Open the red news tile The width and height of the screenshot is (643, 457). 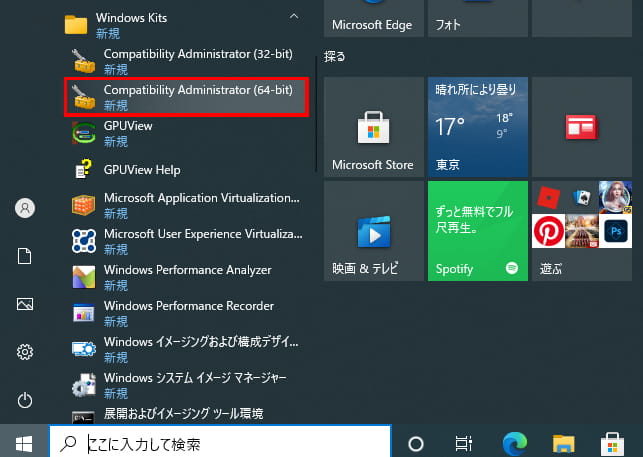(581, 127)
